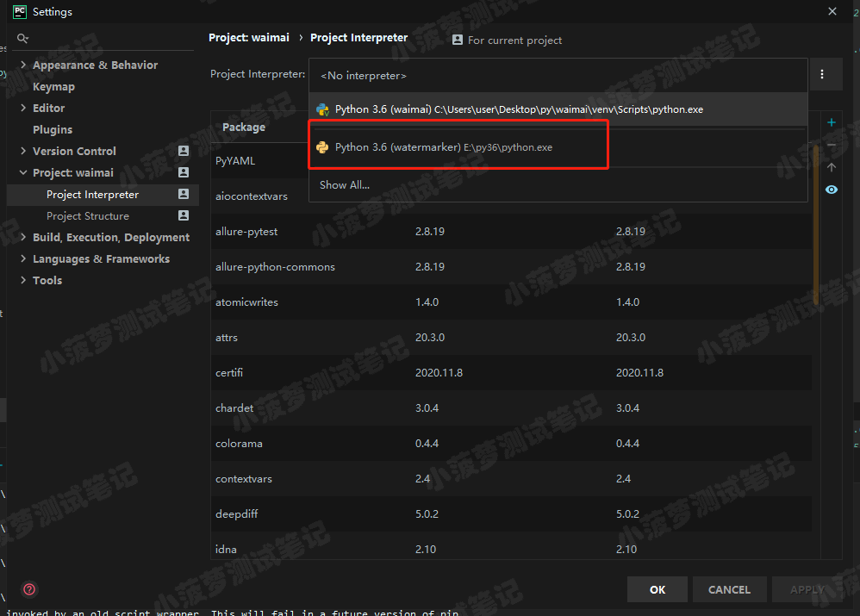
Task: Open Plugins settings page
Action: [x=53, y=129]
